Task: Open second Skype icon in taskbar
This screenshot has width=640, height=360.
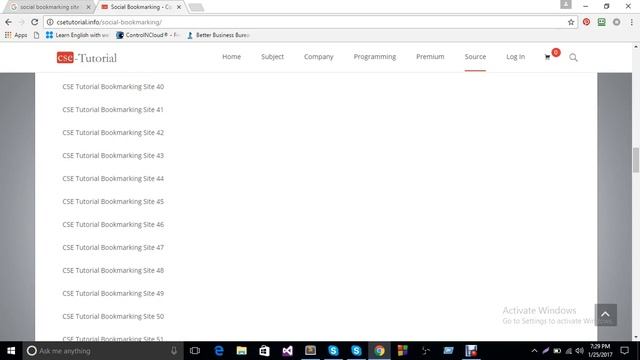Action: 356,351
